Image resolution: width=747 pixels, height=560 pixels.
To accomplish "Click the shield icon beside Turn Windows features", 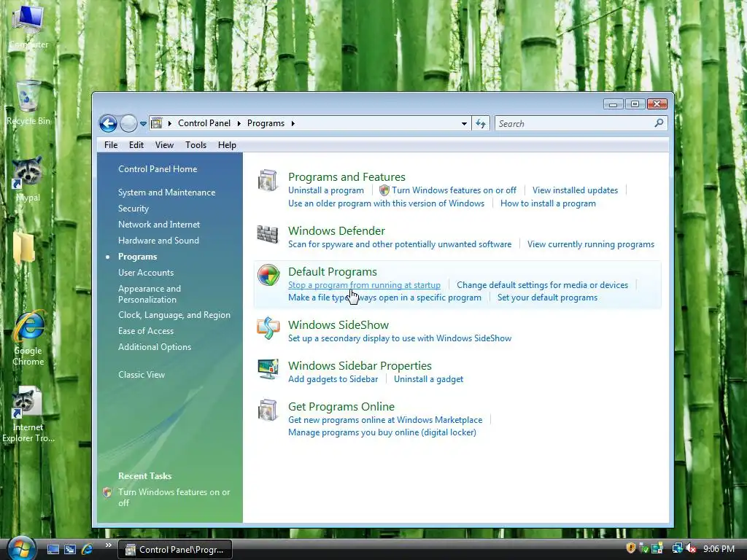I will point(384,190).
